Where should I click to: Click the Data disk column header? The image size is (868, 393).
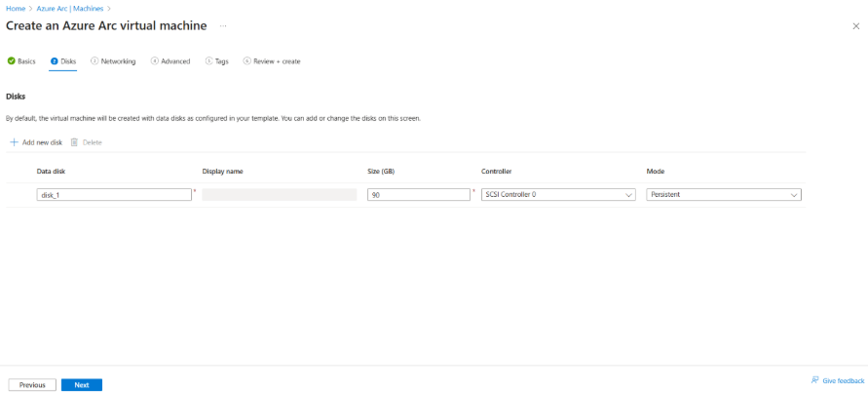click(52, 172)
